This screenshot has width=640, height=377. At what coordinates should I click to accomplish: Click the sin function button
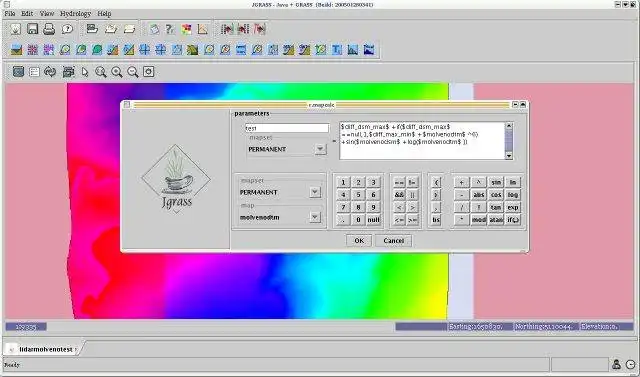(496, 182)
